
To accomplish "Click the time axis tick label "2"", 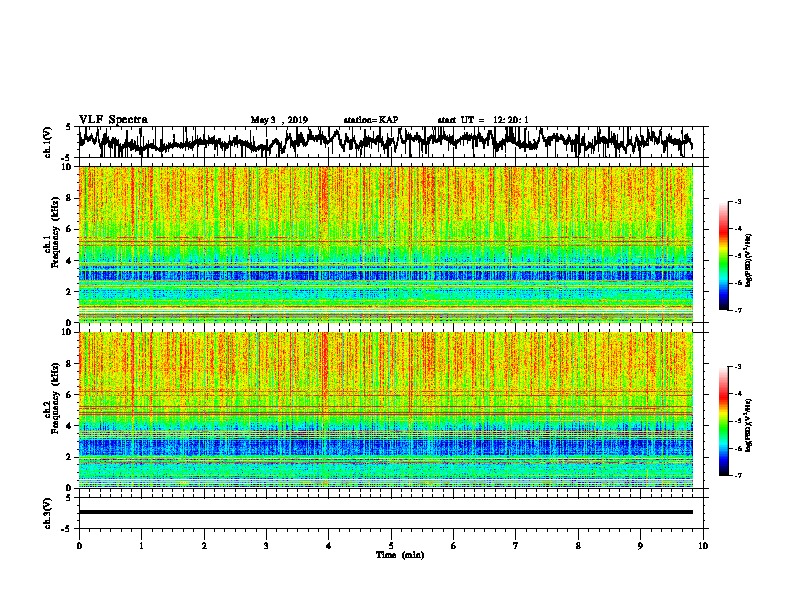I will [x=204, y=546].
